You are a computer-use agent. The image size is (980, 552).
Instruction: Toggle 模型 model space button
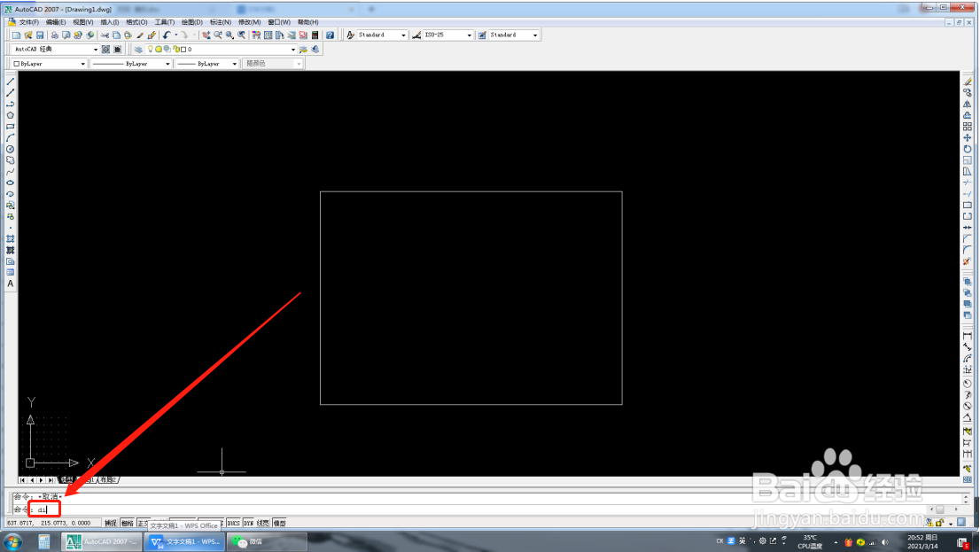point(279,524)
